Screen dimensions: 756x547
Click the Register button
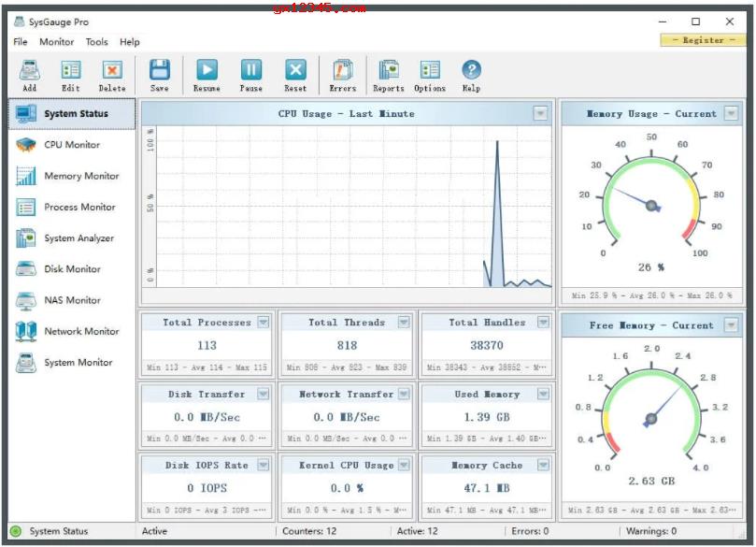[x=703, y=40]
